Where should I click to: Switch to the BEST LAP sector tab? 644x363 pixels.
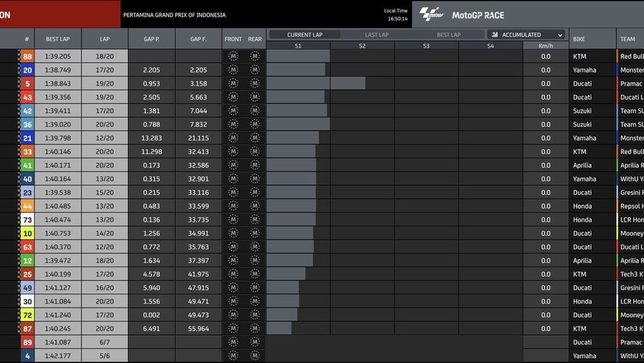(449, 34)
